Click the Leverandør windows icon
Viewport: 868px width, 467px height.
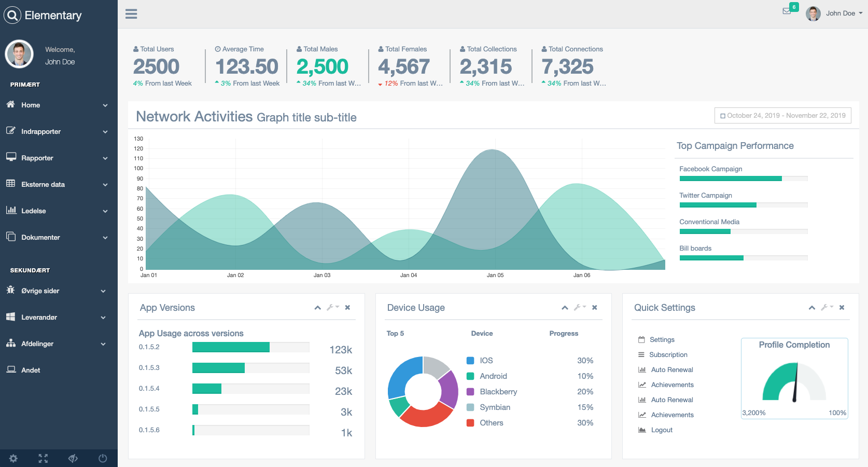[x=10, y=317]
